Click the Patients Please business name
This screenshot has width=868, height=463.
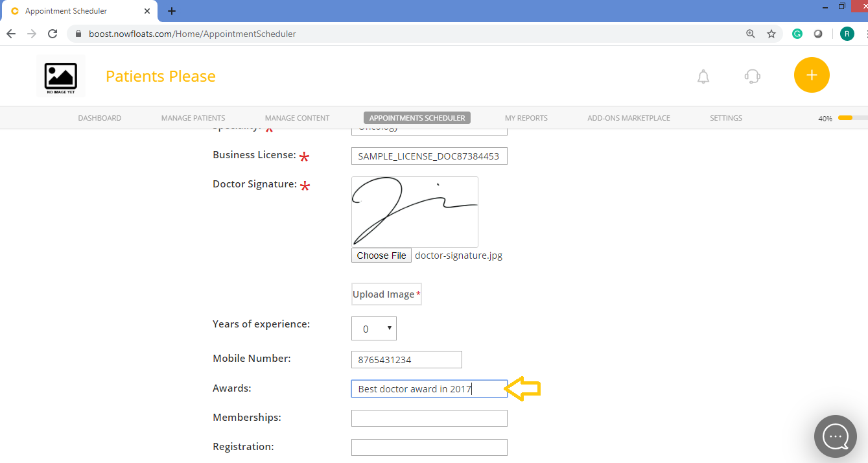pos(161,77)
